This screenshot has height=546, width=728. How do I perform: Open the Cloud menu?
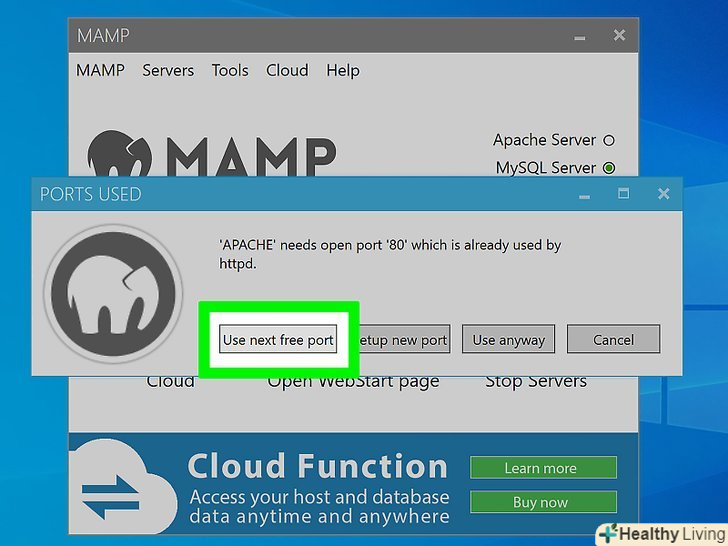(287, 70)
